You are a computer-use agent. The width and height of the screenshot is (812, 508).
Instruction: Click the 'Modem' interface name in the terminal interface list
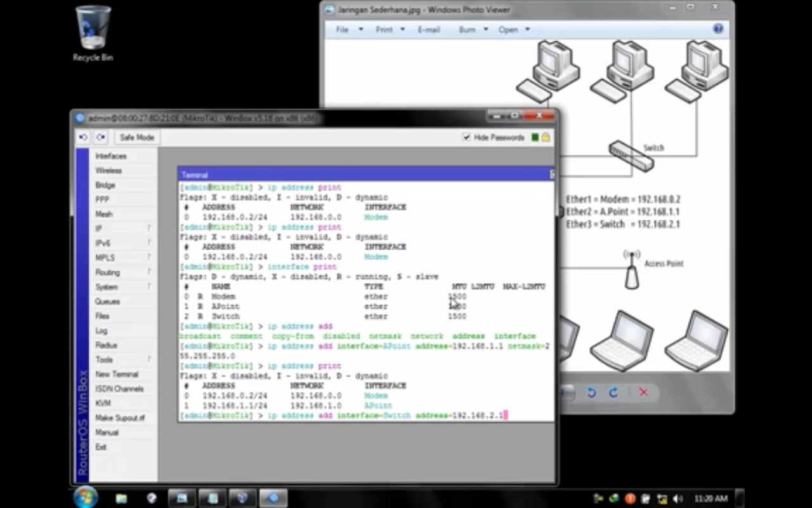point(223,297)
